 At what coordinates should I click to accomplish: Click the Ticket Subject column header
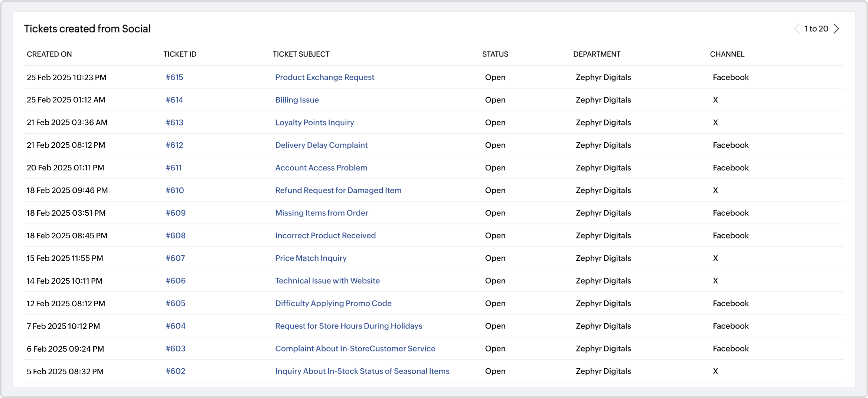coord(301,54)
